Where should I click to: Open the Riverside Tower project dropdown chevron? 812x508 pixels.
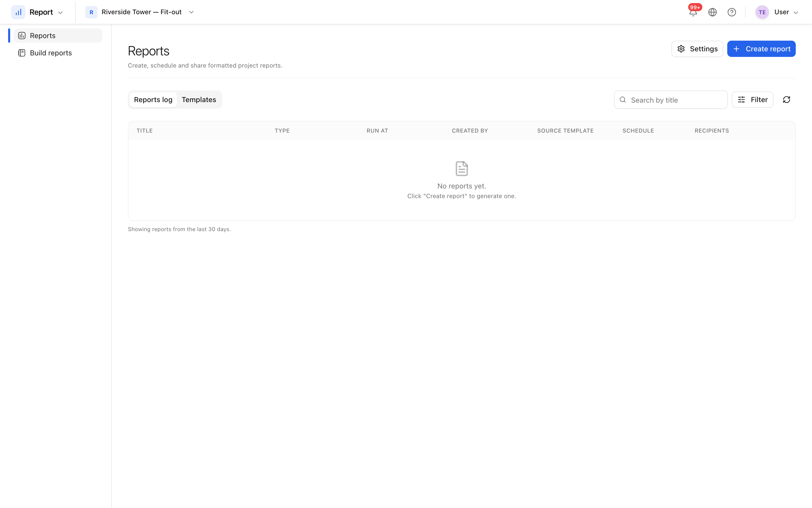coord(191,12)
